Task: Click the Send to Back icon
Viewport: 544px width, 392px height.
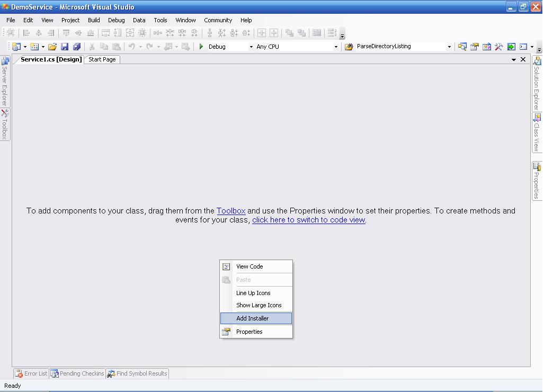Action: tap(301, 33)
